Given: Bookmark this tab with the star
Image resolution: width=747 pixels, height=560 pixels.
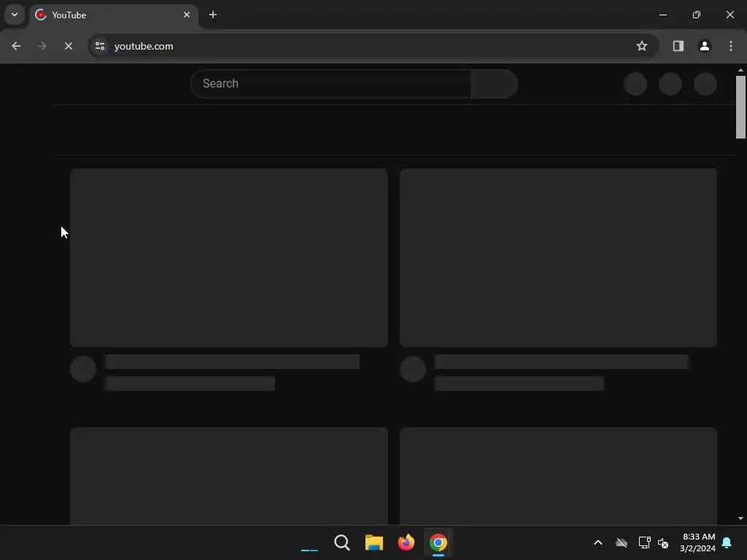Looking at the screenshot, I should click(642, 46).
